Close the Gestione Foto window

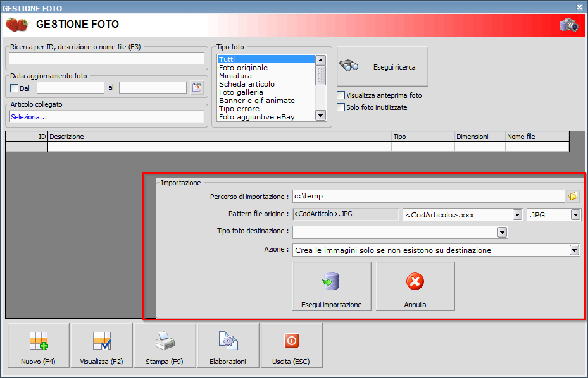coord(579,7)
